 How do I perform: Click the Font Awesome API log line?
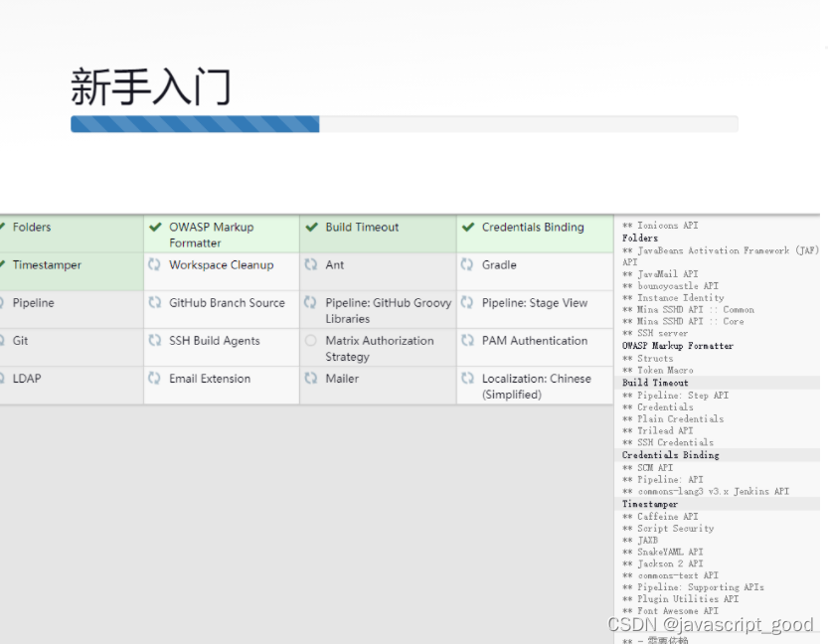point(671,611)
